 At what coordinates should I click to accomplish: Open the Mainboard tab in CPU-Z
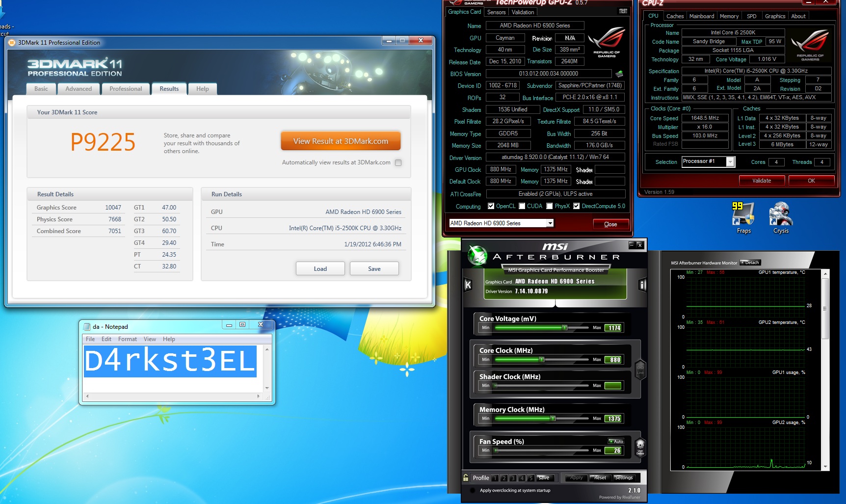click(702, 16)
